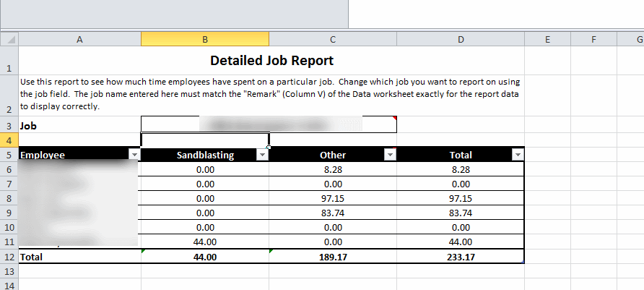Select Sandblasting cell 0.00 in row 6
The image size is (644, 290).
pos(205,169)
